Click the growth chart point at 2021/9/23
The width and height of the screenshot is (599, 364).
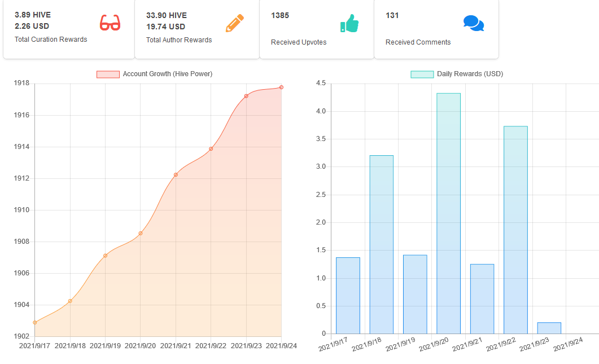point(246,96)
